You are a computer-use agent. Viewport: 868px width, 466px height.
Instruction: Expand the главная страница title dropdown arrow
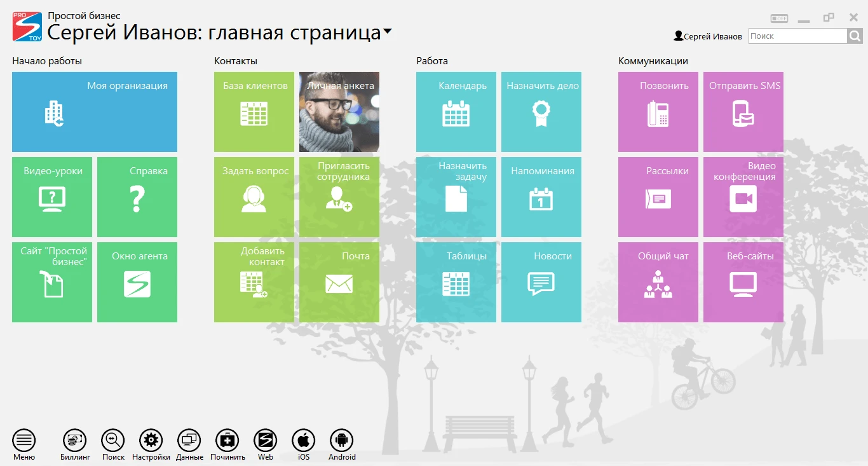387,32
